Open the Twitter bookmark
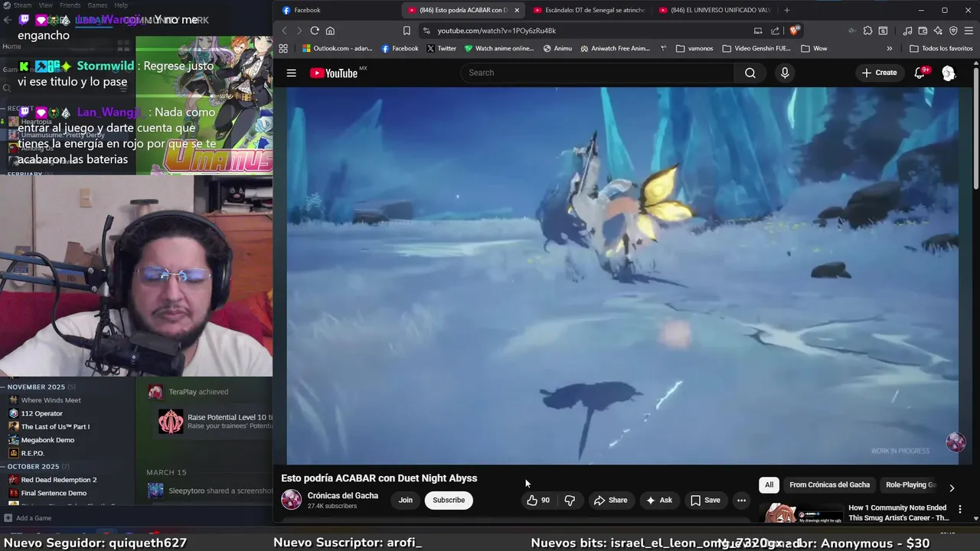Screen dimensions: 980x551 click(441, 48)
